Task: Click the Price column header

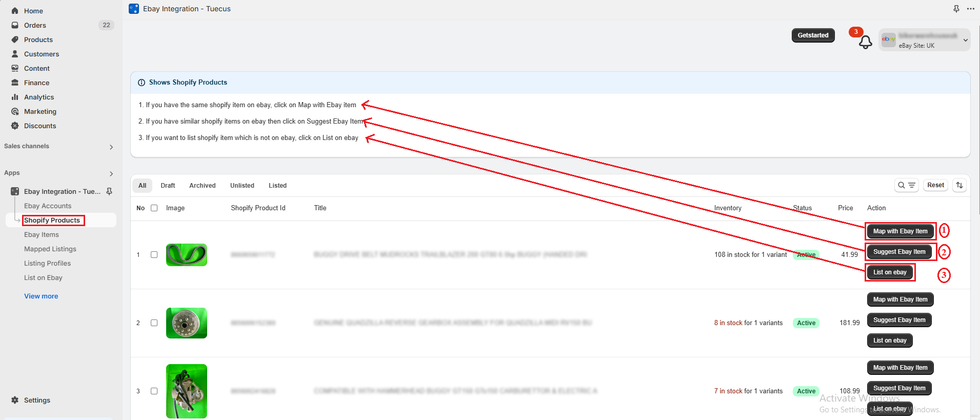Action: coord(845,208)
